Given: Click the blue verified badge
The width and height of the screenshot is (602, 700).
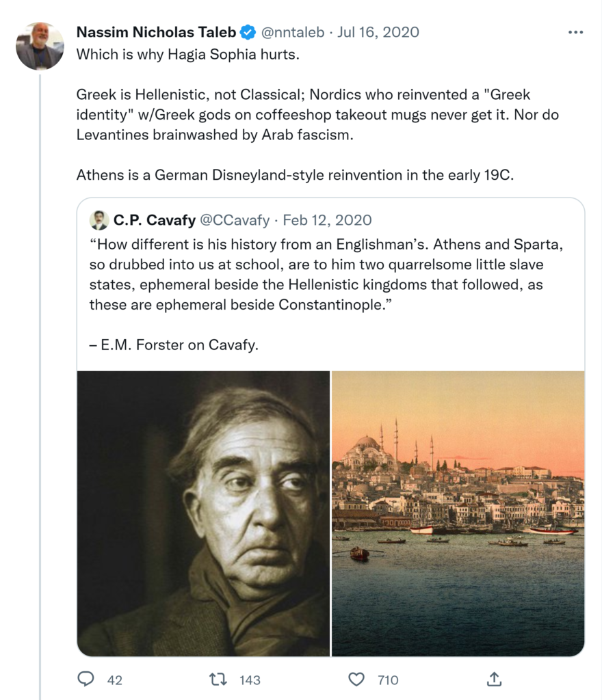Looking at the screenshot, I should (248, 32).
